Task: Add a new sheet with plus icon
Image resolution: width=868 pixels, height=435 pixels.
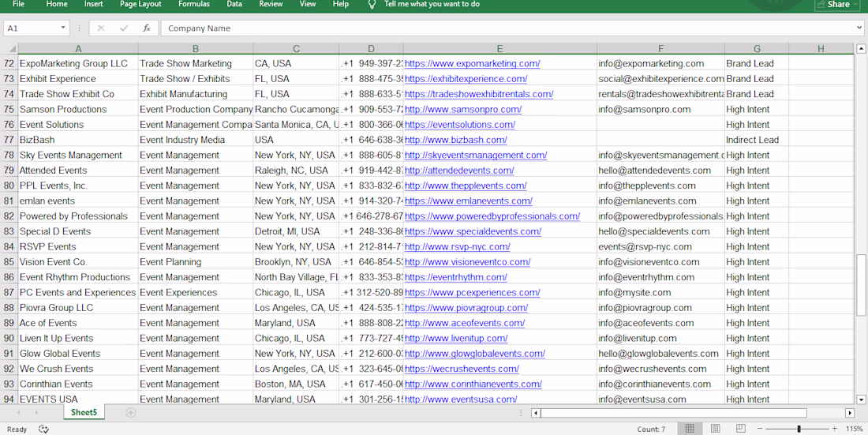Action: [131, 412]
